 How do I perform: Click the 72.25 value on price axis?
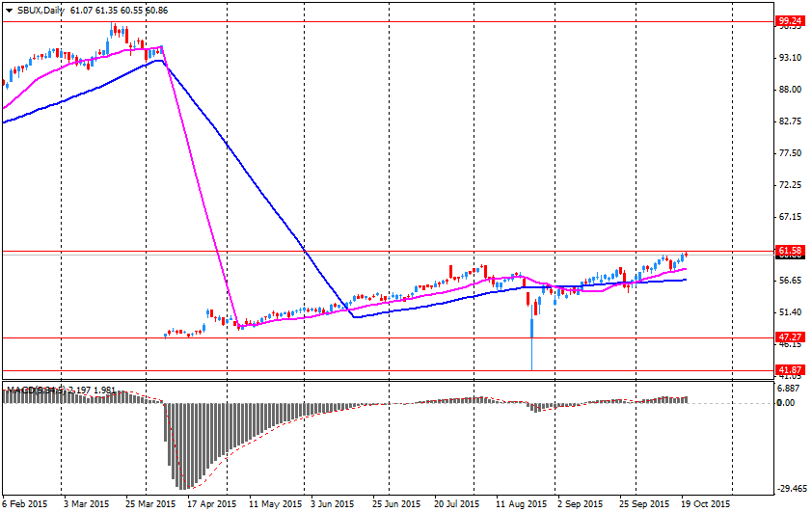pyautogui.click(x=790, y=185)
